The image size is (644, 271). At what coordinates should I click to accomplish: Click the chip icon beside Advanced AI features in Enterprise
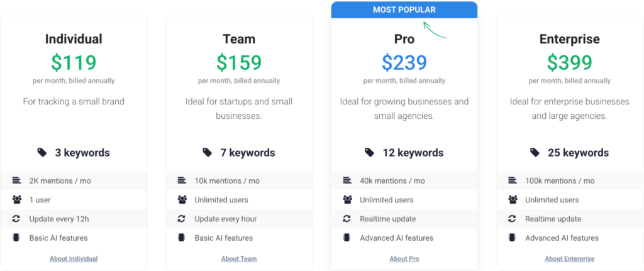pos(512,238)
